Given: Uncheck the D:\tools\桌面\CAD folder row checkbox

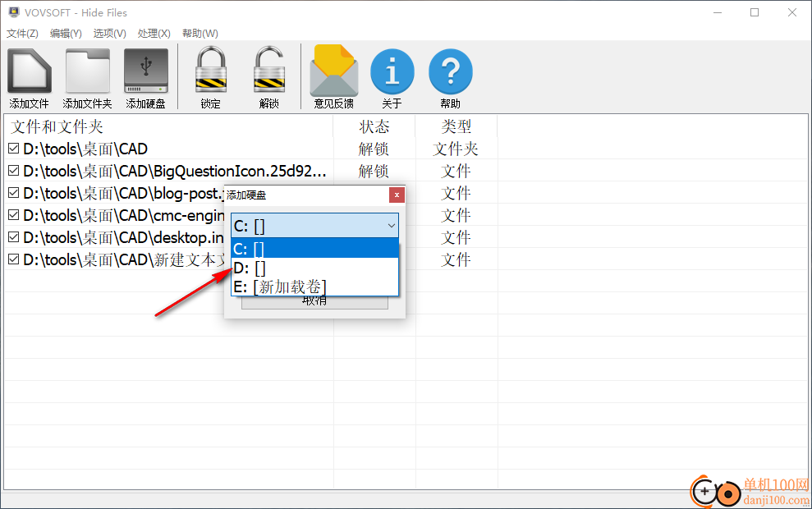Looking at the screenshot, I should [x=14, y=149].
